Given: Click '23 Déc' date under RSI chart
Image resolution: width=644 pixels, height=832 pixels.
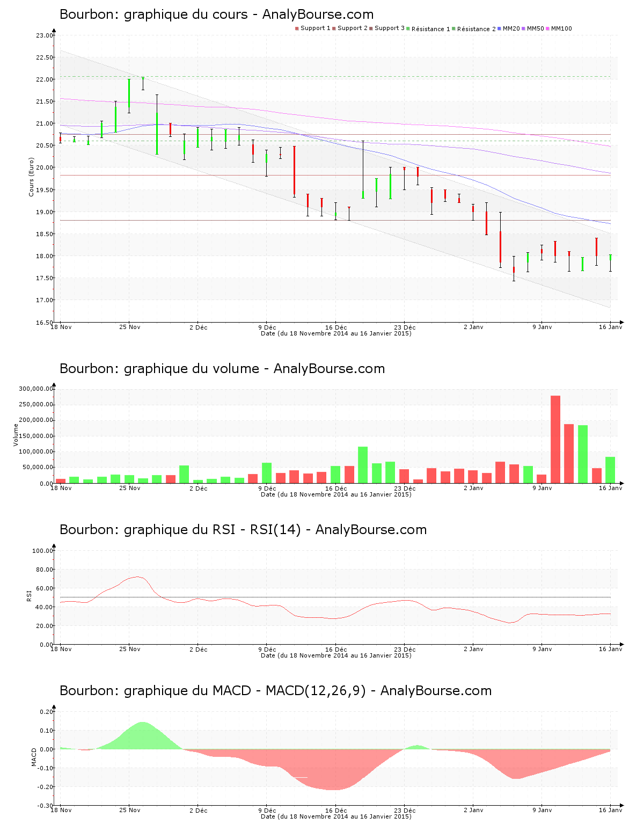Looking at the screenshot, I should (405, 649).
